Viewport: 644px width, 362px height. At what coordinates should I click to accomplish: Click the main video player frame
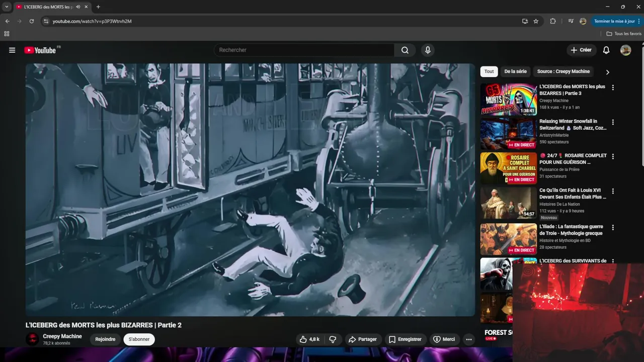tap(250, 190)
